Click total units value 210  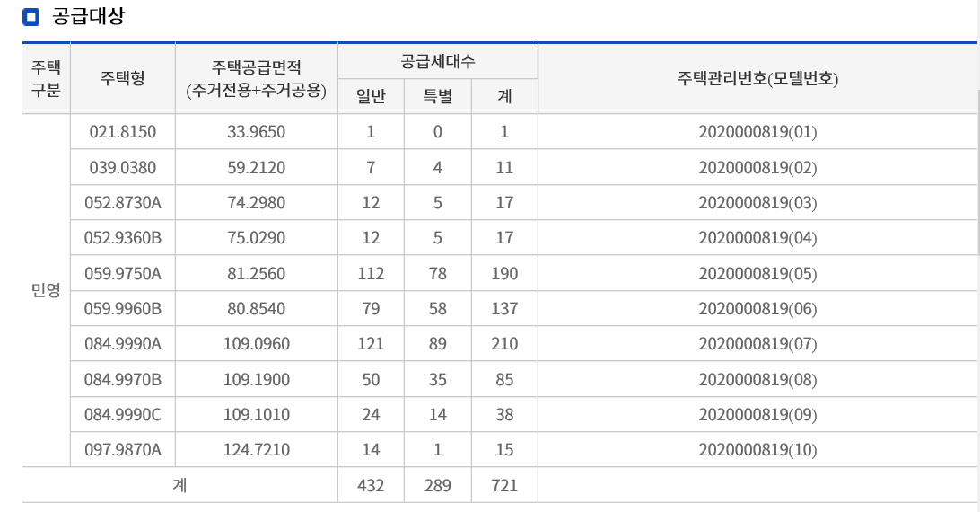coord(504,344)
